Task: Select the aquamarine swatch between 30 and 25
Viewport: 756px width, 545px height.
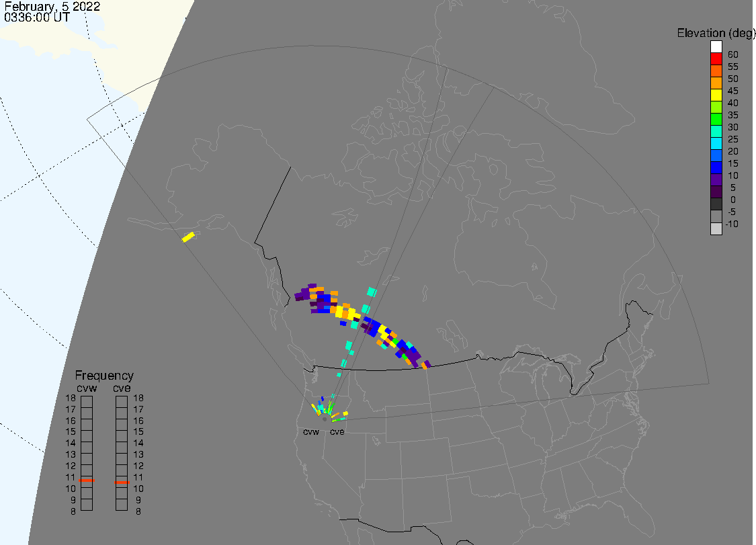Action: tap(716, 131)
